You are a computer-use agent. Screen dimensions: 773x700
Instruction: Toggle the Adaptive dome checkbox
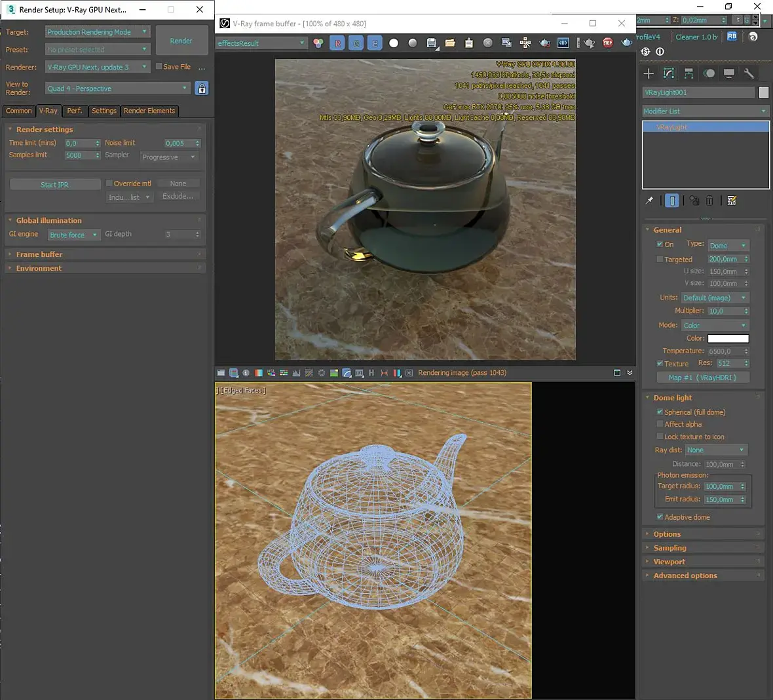pyautogui.click(x=660, y=517)
